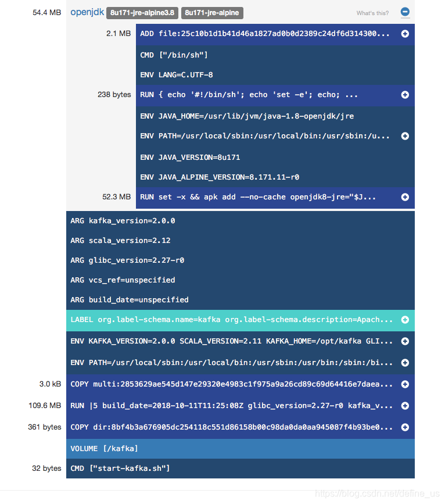This screenshot has height=504, width=445.
Task: Click the 54.4 MB total size label
Action: tap(47, 13)
